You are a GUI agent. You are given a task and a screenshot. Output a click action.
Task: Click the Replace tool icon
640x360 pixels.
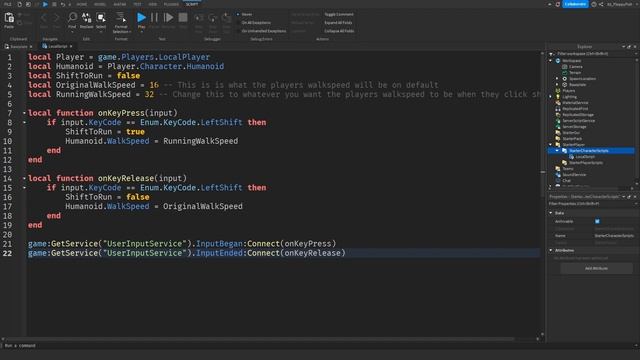point(86,18)
